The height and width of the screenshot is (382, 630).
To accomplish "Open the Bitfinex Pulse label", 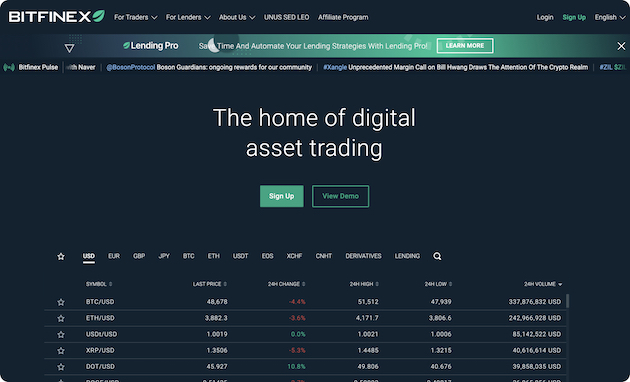I will point(38,67).
